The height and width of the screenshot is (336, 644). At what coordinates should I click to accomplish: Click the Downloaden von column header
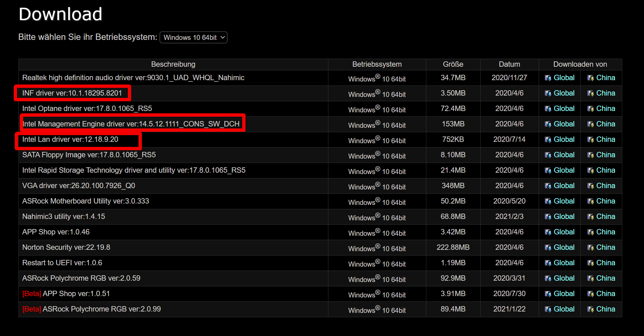(x=580, y=64)
